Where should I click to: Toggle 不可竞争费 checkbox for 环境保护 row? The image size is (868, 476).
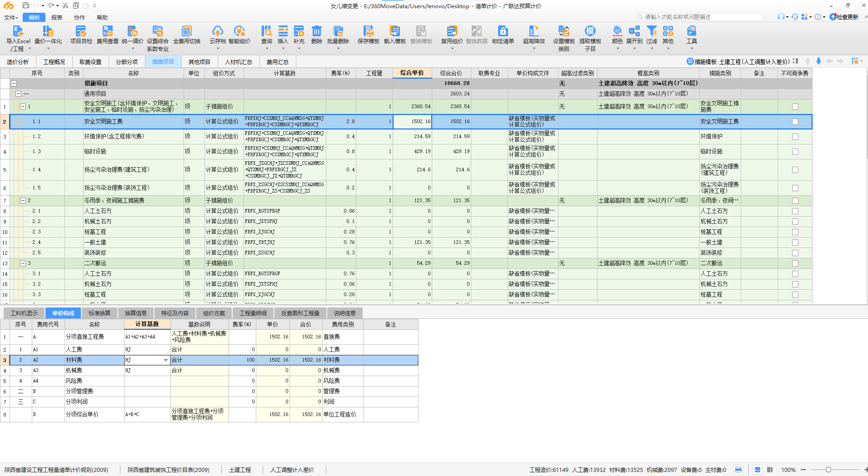795,137
